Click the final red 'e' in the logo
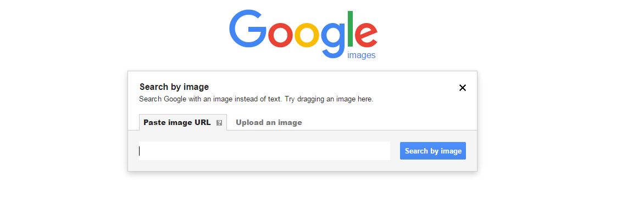Screen dimensions: 644x199 pos(366,35)
